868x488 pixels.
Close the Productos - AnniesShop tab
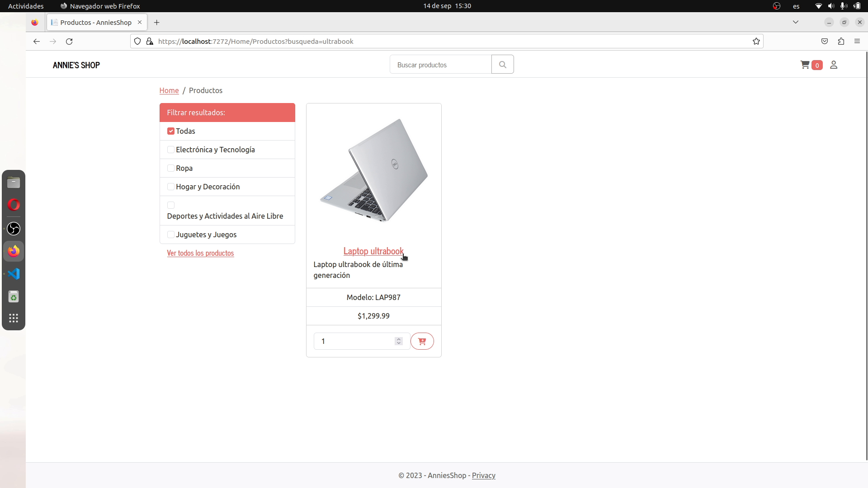click(140, 22)
